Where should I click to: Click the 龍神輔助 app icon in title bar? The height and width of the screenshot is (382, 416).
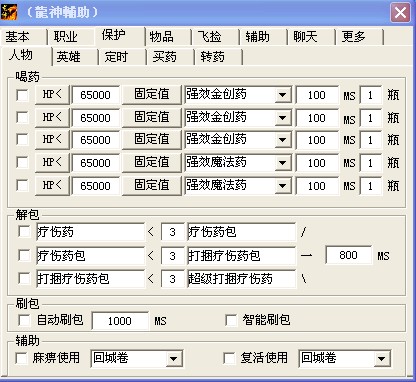coord(9,12)
